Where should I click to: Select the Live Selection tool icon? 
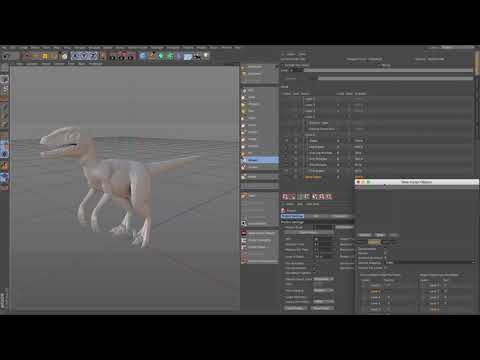coord(27,56)
